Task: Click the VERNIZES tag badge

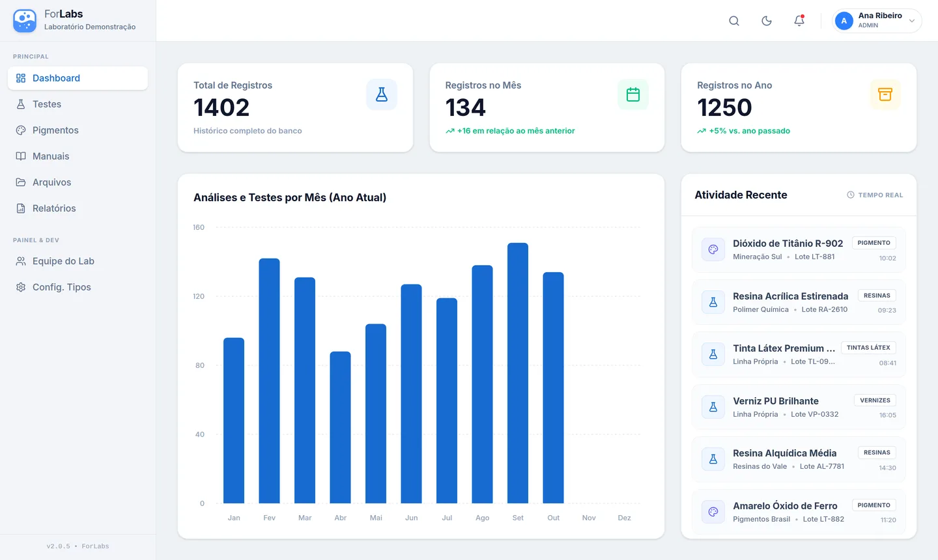Action: coord(875,400)
